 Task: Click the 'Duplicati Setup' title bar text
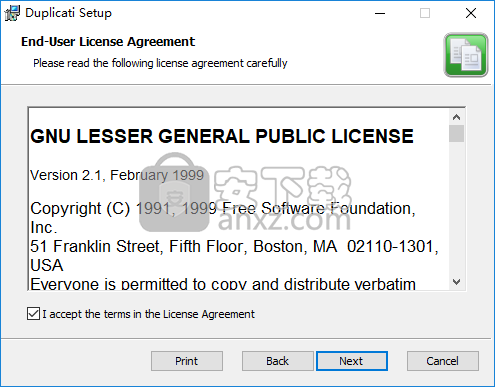click(68, 13)
